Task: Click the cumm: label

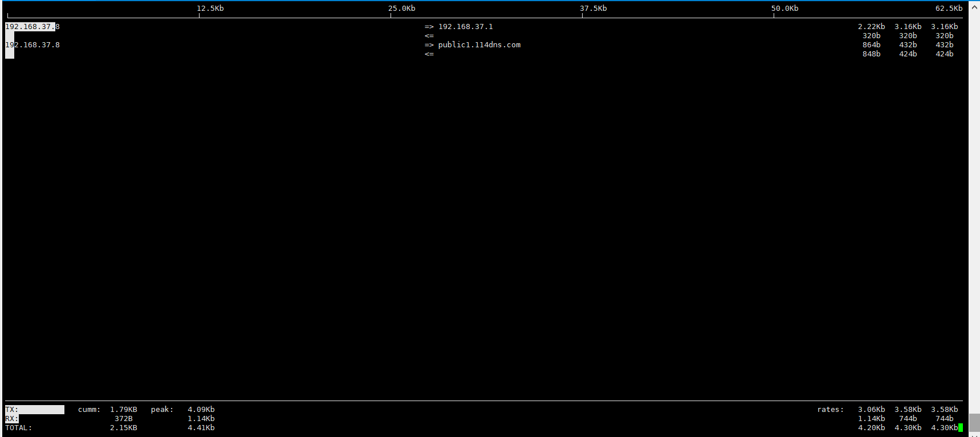Action: click(x=90, y=410)
